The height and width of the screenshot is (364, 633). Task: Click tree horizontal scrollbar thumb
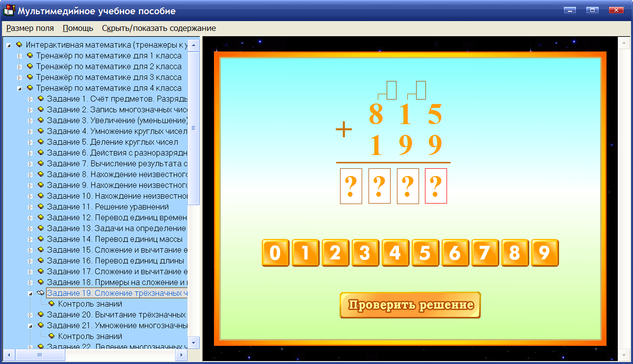point(40,354)
